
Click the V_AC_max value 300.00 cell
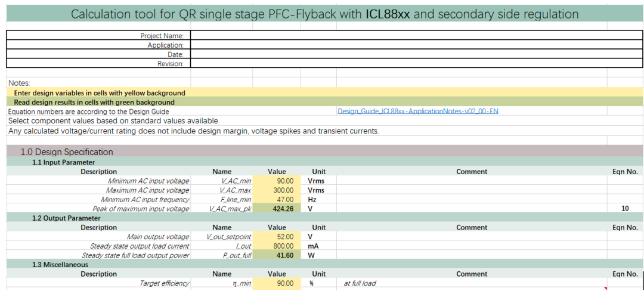(x=277, y=190)
